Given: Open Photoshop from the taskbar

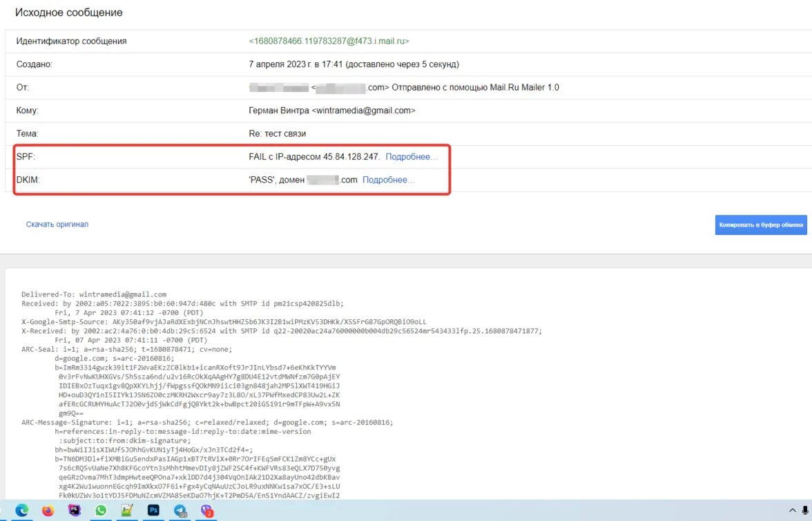Looking at the screenshot, I should (x=153, y=511).
